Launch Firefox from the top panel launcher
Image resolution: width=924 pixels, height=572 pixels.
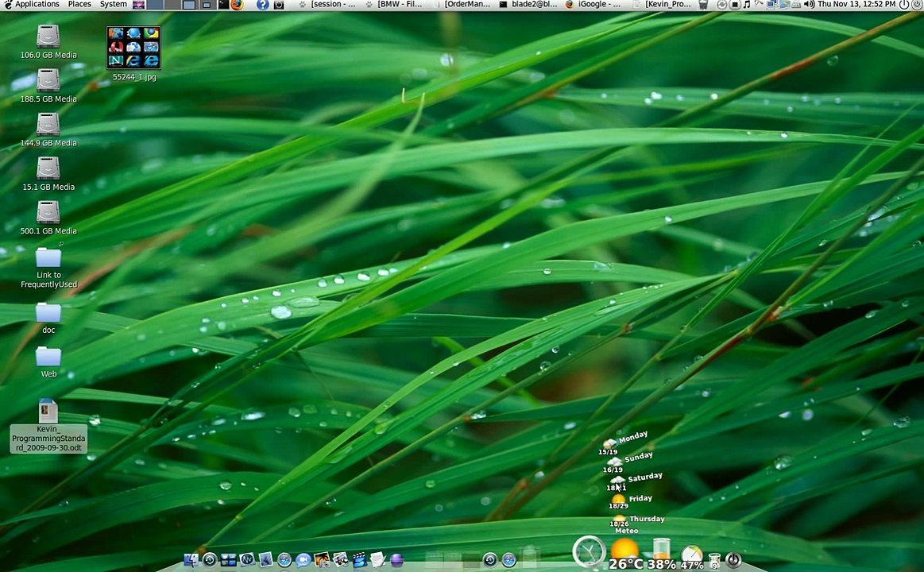coord(237,5)
